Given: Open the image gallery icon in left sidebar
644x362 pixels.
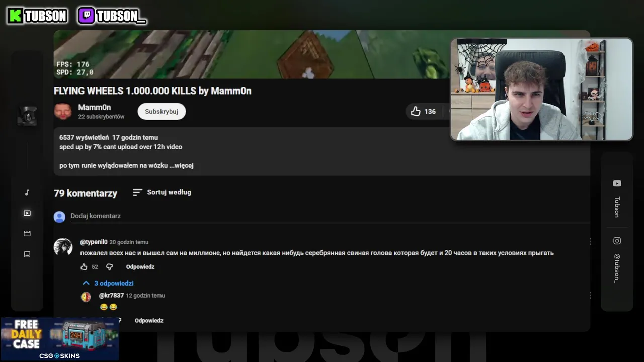Looking at the screenshot, I should coord(27,254).
